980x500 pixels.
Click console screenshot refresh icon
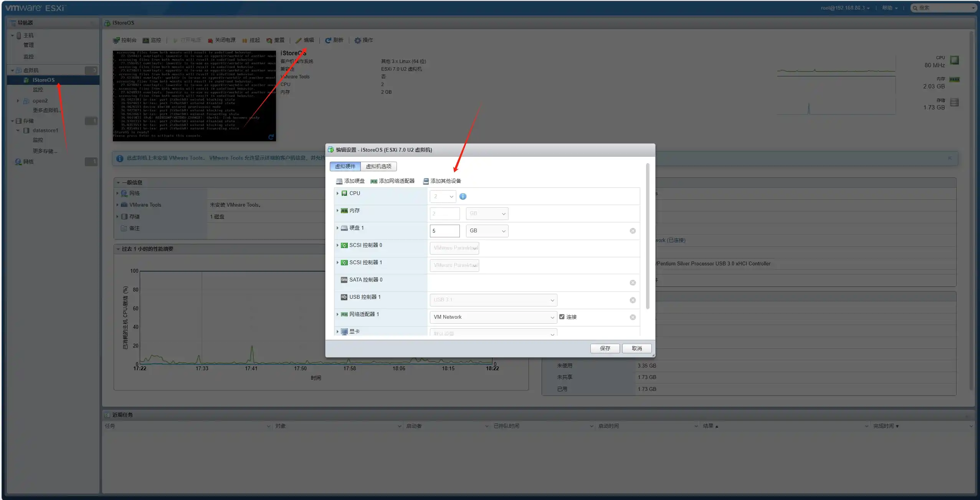pyautogui.click(x=271, y=137)
